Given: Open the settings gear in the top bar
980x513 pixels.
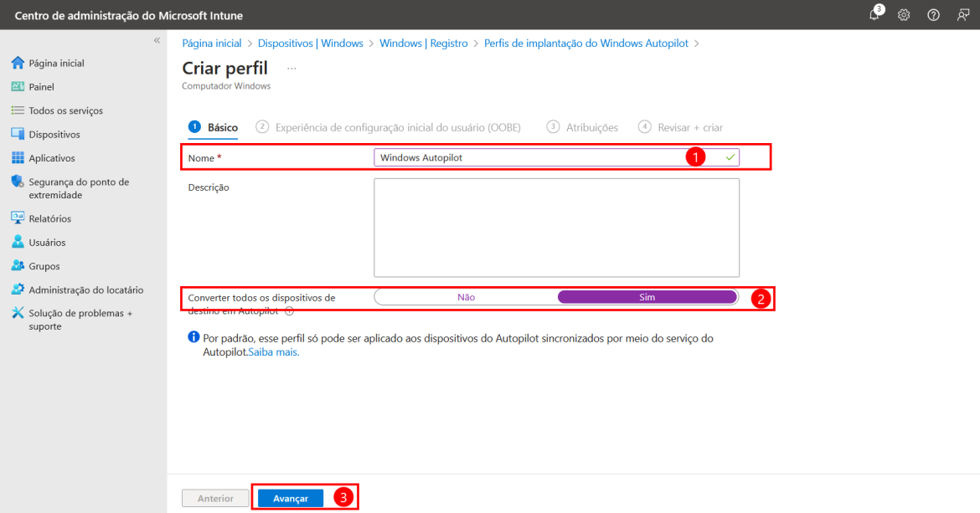Looking at the screenshot, I should [x=904, y=14].
